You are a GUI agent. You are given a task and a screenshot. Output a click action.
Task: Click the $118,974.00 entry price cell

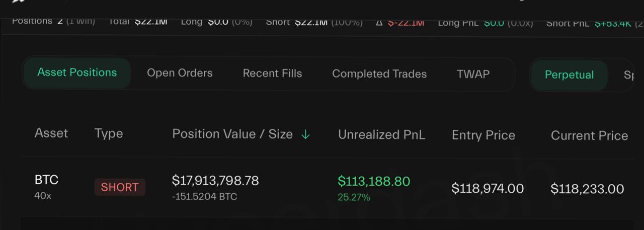[488, 189]
